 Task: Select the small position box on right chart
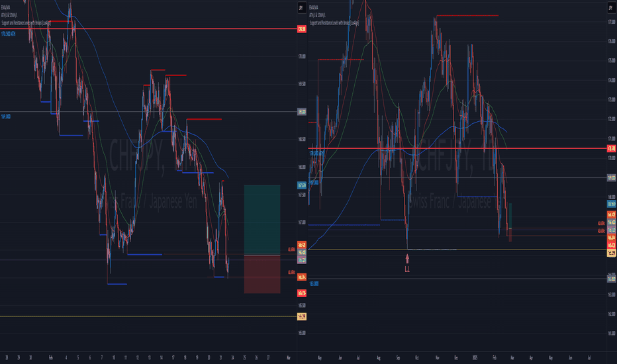(510, 222)
